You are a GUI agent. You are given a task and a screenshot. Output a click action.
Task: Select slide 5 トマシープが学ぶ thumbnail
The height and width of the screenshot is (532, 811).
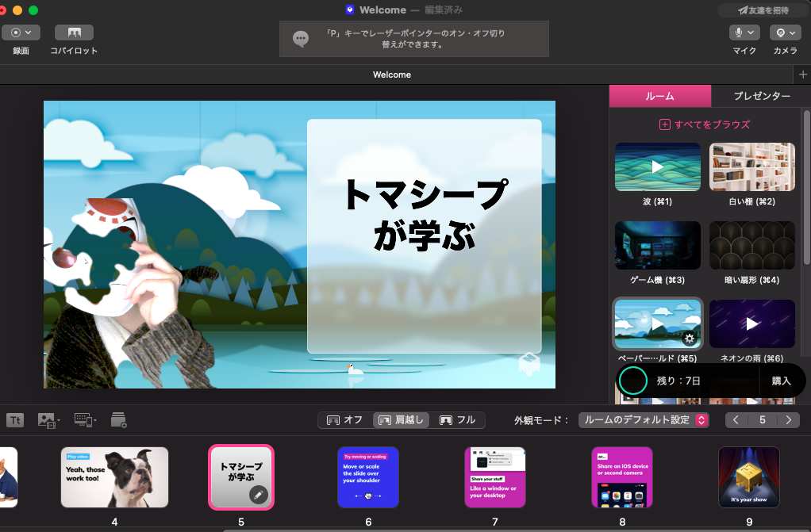click(241, 477)
